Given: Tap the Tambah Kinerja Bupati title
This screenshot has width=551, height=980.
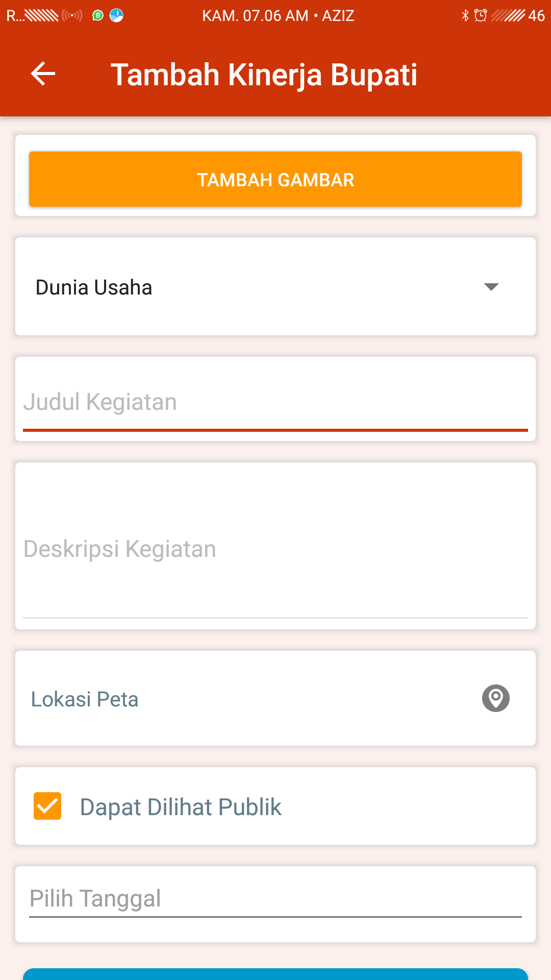Looking at the screenshot, I should click(x=264, y=75).
